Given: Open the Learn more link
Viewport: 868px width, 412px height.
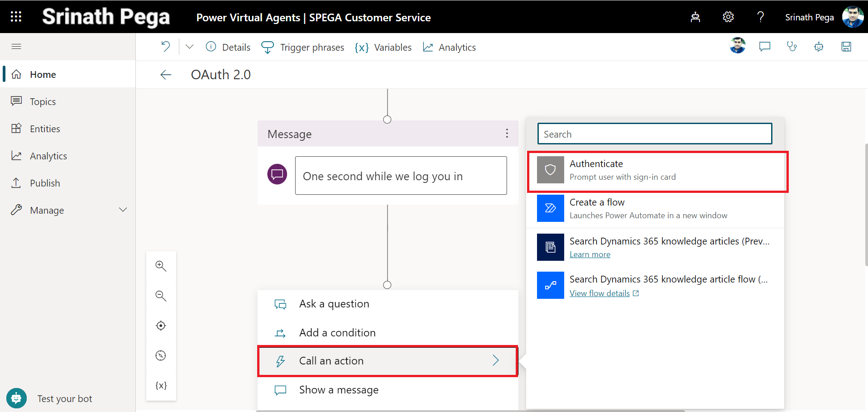Looking at the screenshot, I should click(590, 254).
